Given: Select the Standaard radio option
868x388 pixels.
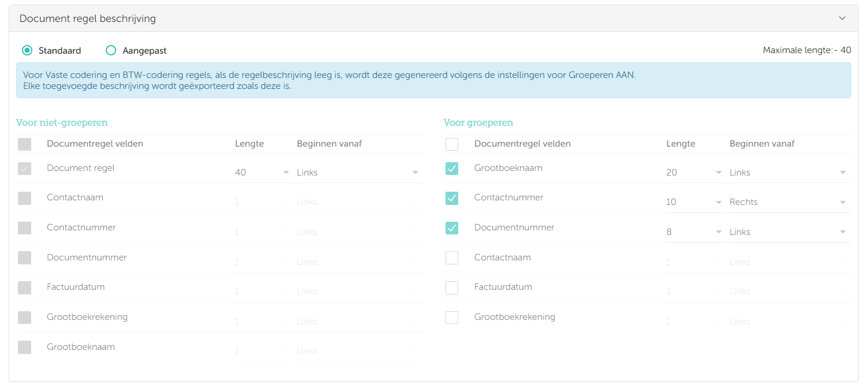Looking at the screenshot, I should coord(27,51).
